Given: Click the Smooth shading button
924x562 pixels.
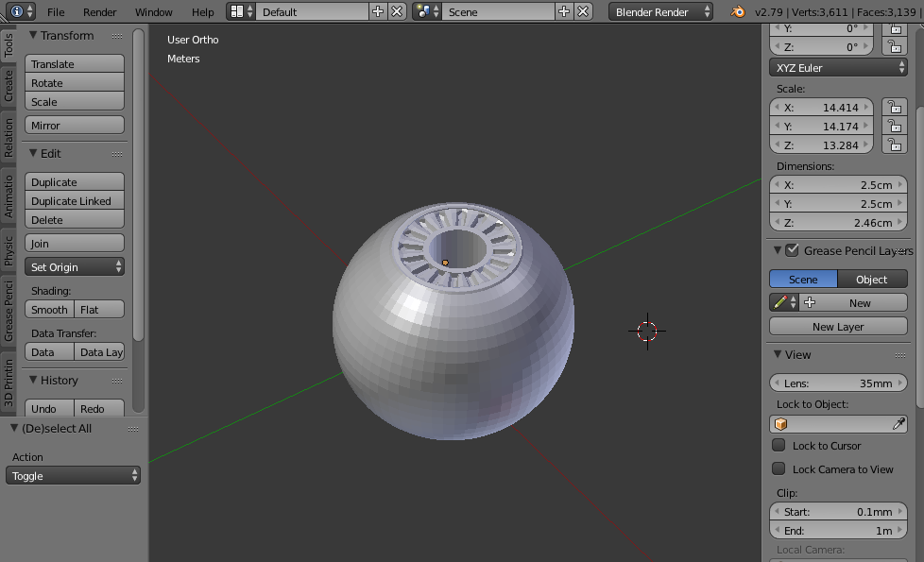Looking at the screenshot, I should (48, 309).
